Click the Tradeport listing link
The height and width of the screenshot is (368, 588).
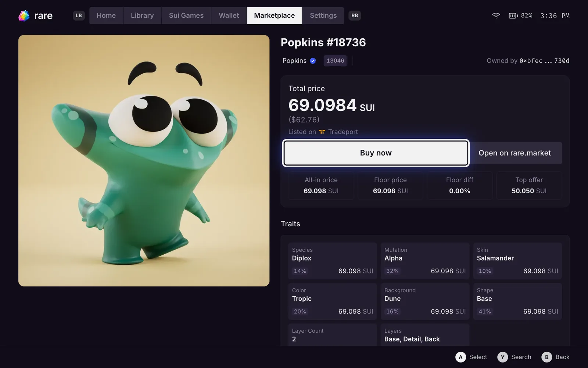tap(343, 132)
